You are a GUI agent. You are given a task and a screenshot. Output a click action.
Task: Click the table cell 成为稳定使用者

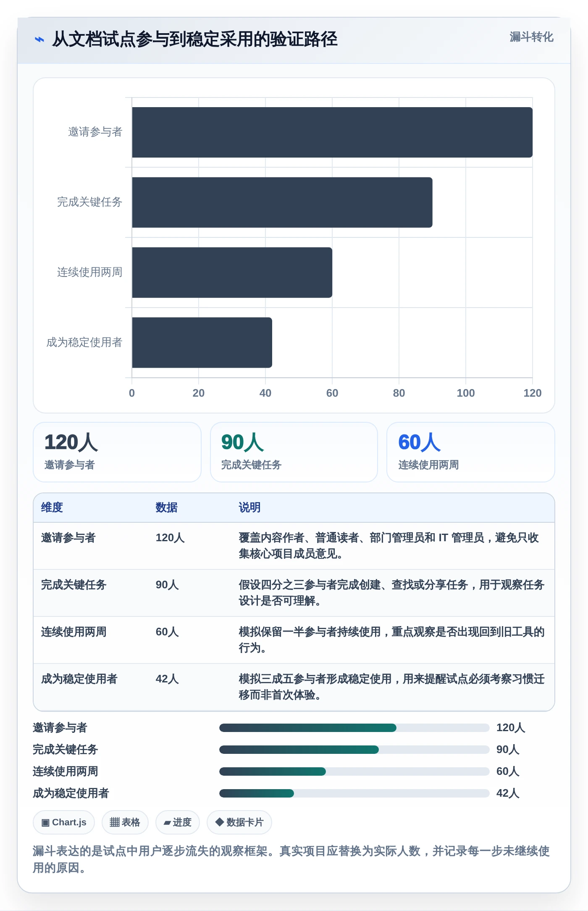point(79,679)
